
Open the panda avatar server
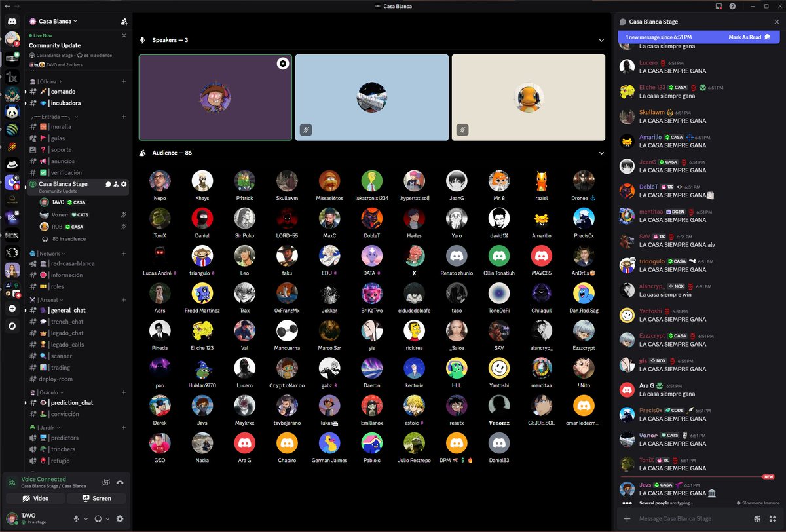[12, 111]
